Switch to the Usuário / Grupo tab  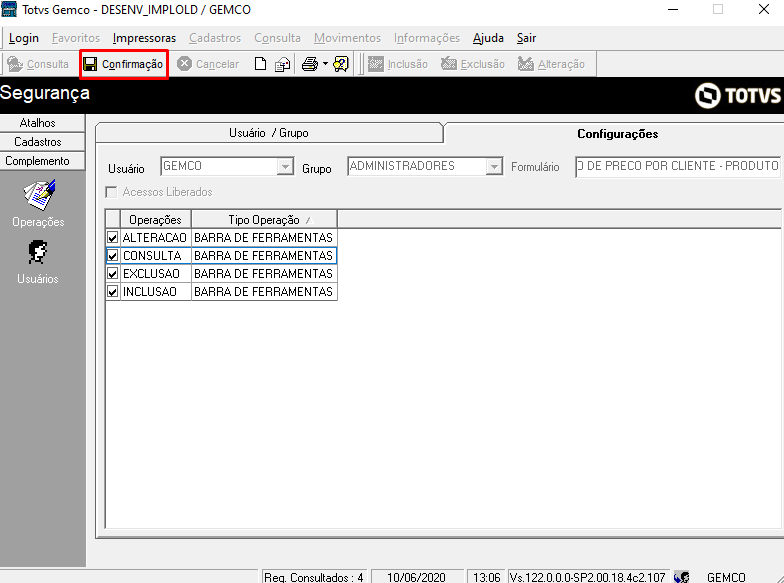tap(268, 133)
